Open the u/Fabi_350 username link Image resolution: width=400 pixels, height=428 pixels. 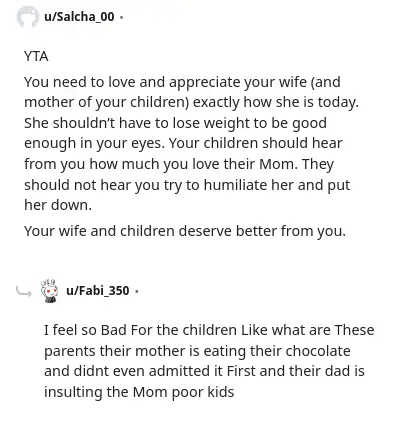coord(98,291)
